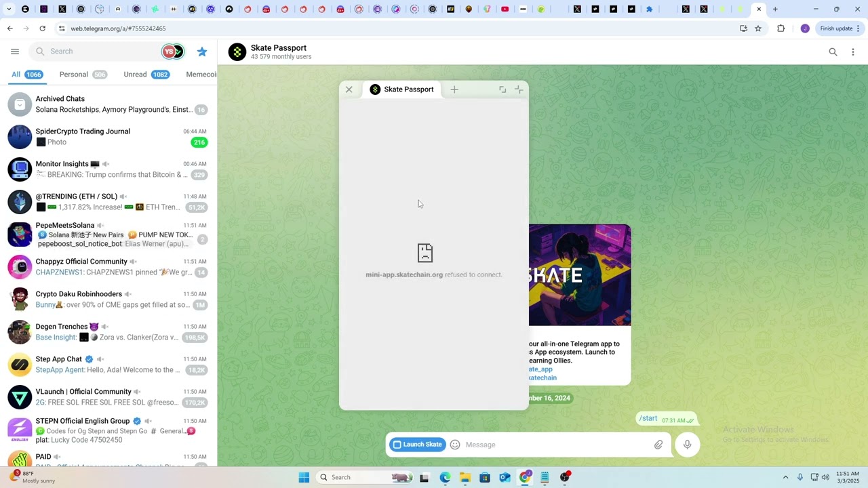The width and height of the screenshot is (868, 488).
Task: Click the /start sent message
Action: 667,419
